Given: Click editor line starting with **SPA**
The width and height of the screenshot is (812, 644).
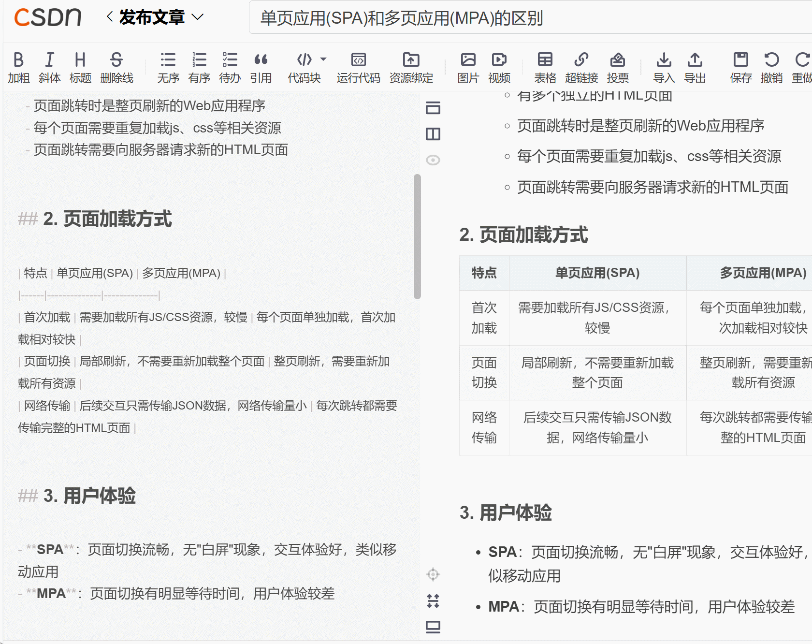Looking at the screenshot, I should coord(207,560).
